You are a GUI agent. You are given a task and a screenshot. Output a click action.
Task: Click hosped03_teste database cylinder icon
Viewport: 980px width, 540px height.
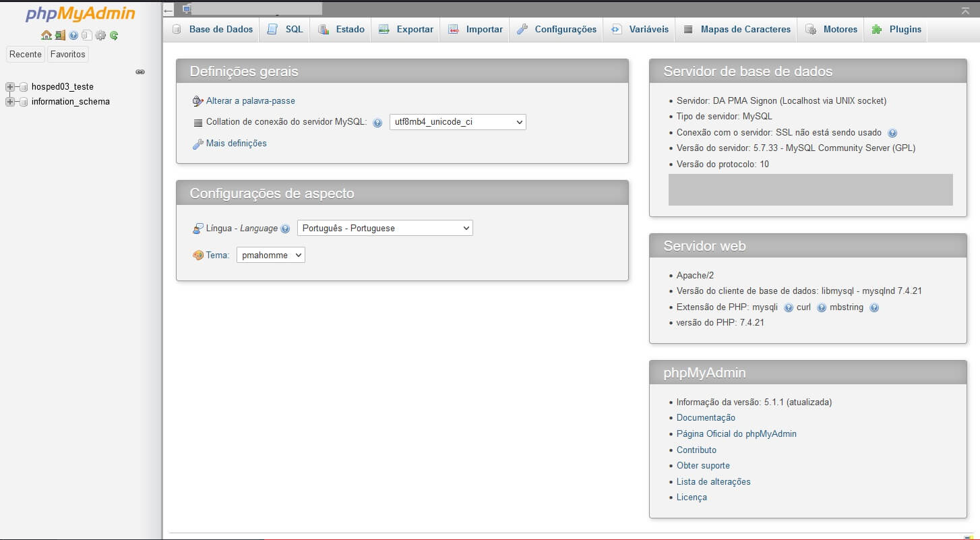tap(24, 87)
